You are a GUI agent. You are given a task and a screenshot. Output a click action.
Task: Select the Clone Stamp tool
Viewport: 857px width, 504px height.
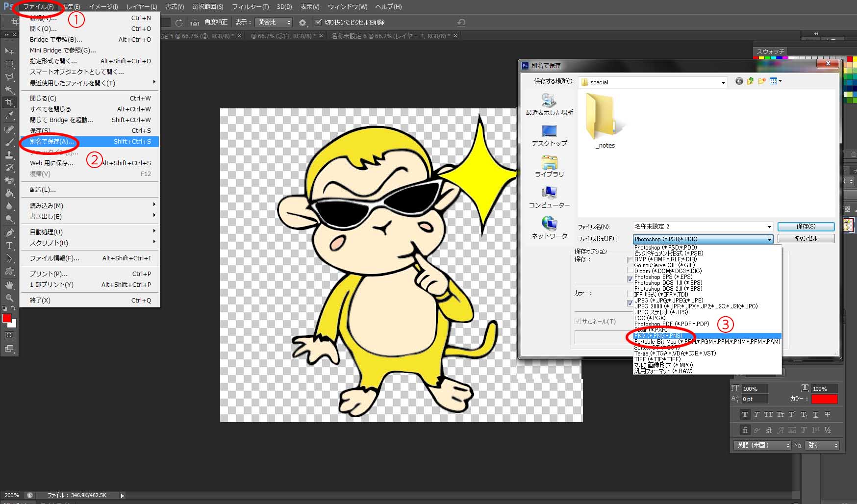9,155
